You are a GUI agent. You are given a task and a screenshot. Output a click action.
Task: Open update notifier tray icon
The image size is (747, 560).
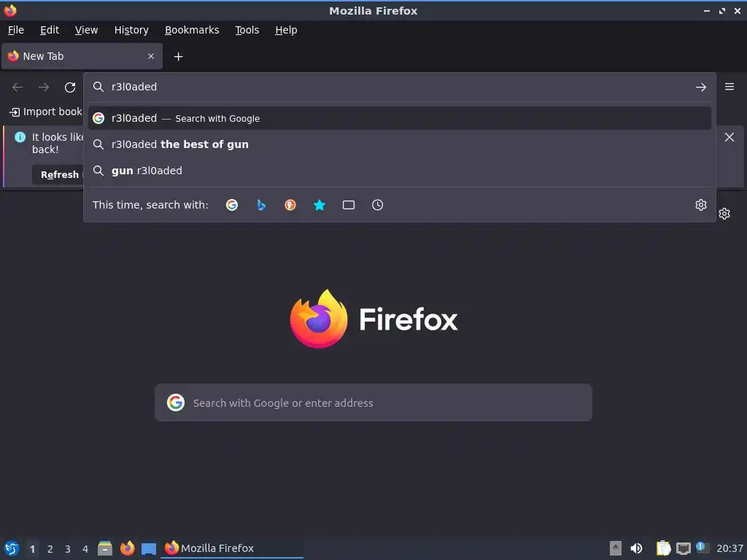703,548
